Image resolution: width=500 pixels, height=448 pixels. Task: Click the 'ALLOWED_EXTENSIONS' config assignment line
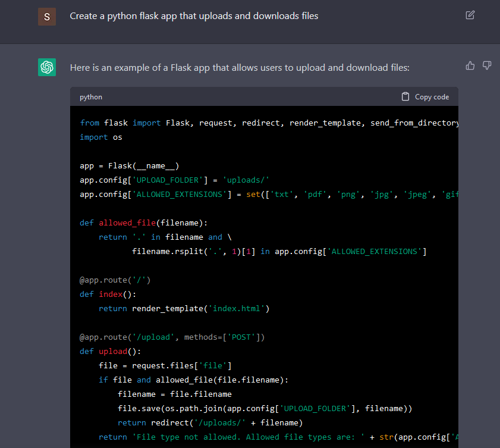point(269,195)
